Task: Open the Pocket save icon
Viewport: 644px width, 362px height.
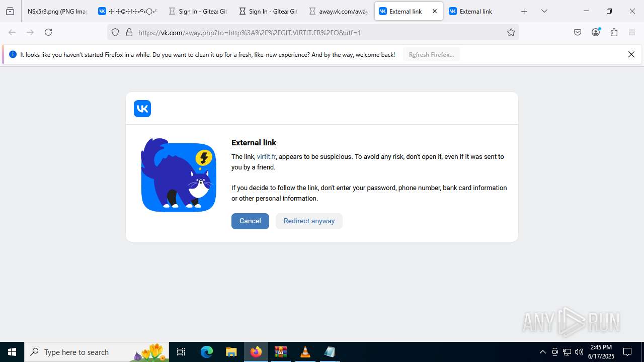Action: 578,32
